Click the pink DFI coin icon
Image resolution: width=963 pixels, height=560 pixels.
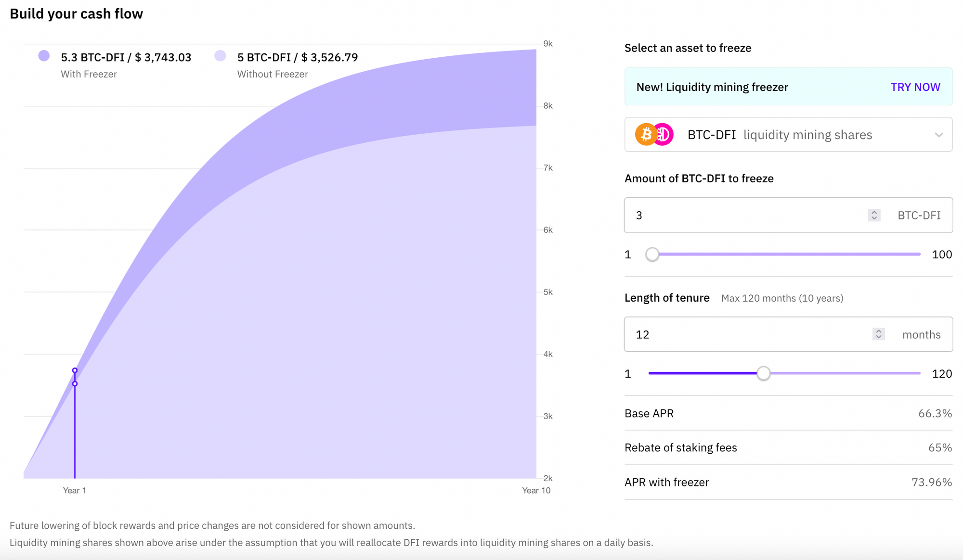[x=665, y=135]
